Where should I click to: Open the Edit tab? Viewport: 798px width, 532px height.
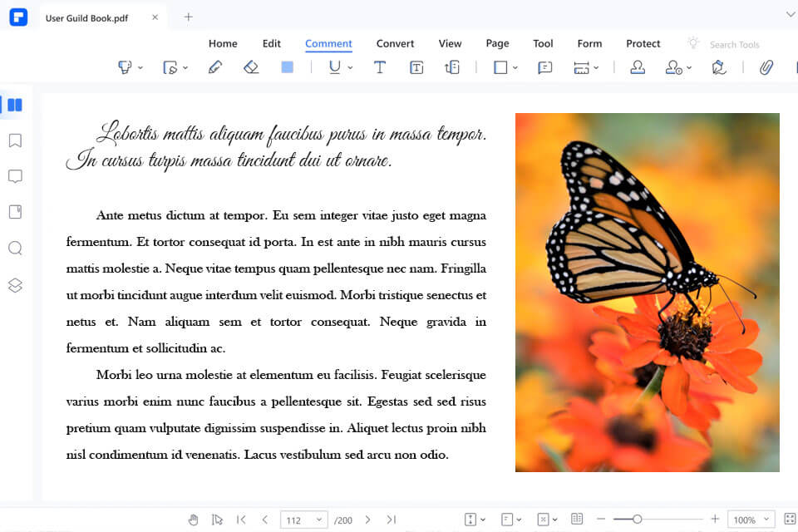pos(271,44)
